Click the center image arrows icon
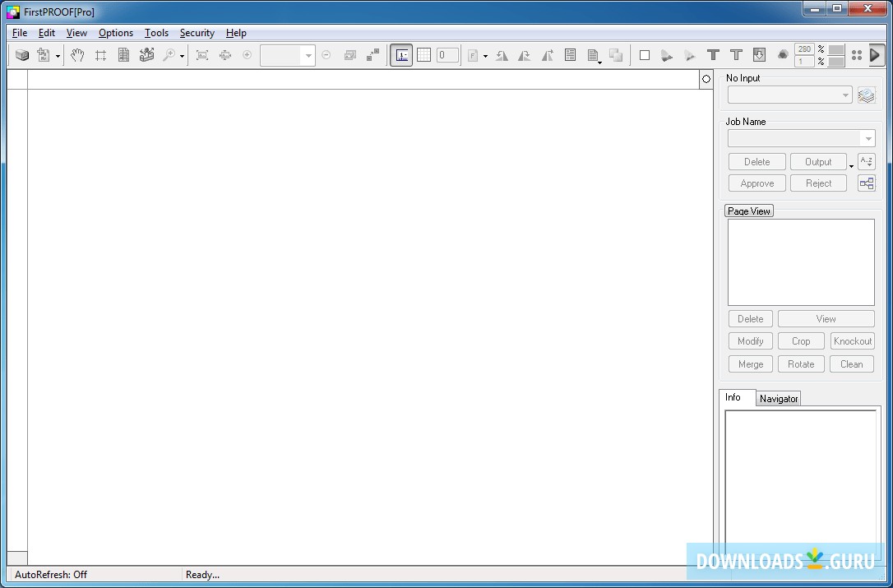Viewport: 893px width, 588px height. pyautogui.click(x=225, y=55)
